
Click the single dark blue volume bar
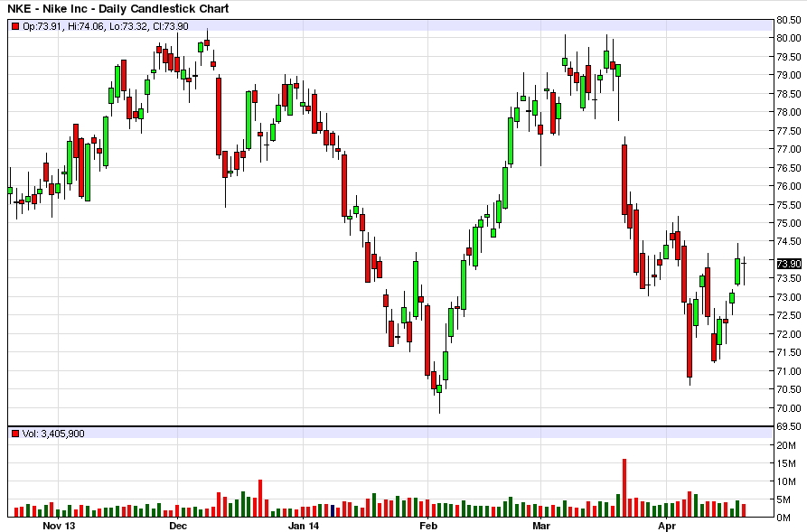click(x=333, y=511)
